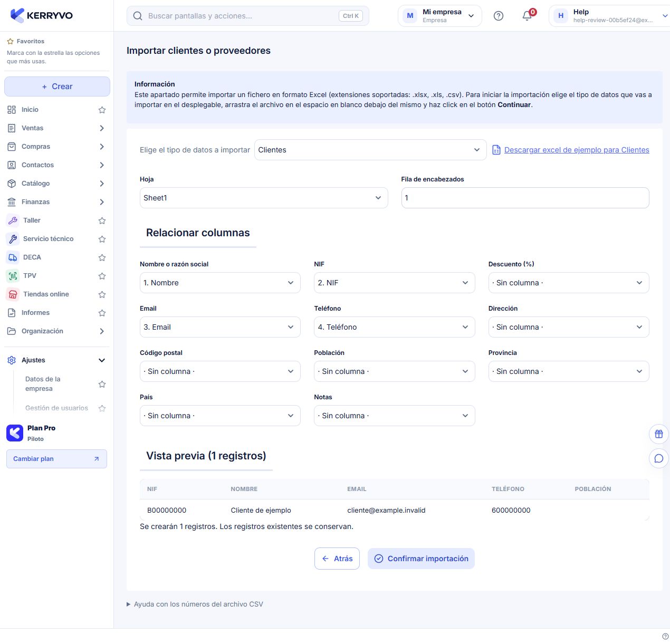Click the DECA truck icon
Image resolution: width=670 pixels, height=644 pixels.
(x=13, y=257)
